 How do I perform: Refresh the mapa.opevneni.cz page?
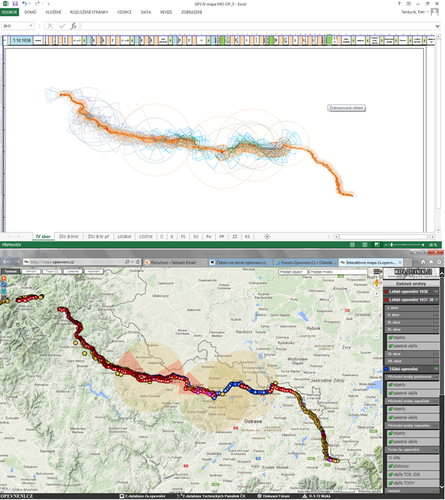pyautogui.click(x=138, y=262)
